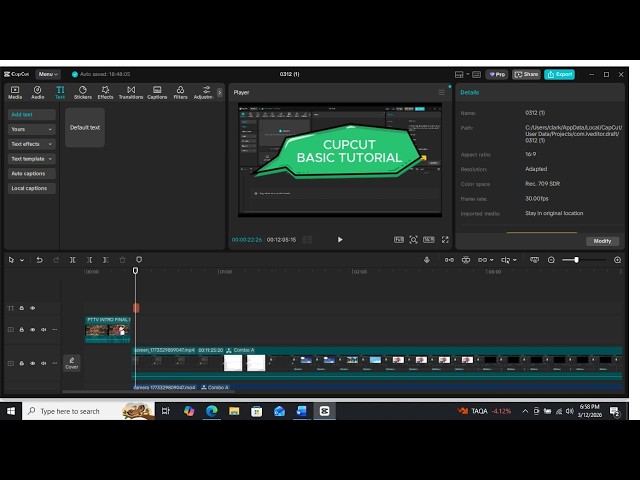Open Local captions

coord(31,188)
